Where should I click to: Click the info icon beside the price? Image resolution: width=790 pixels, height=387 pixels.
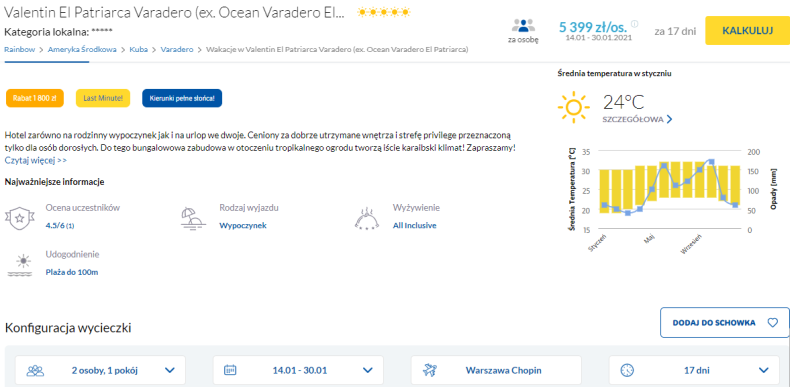634,24
